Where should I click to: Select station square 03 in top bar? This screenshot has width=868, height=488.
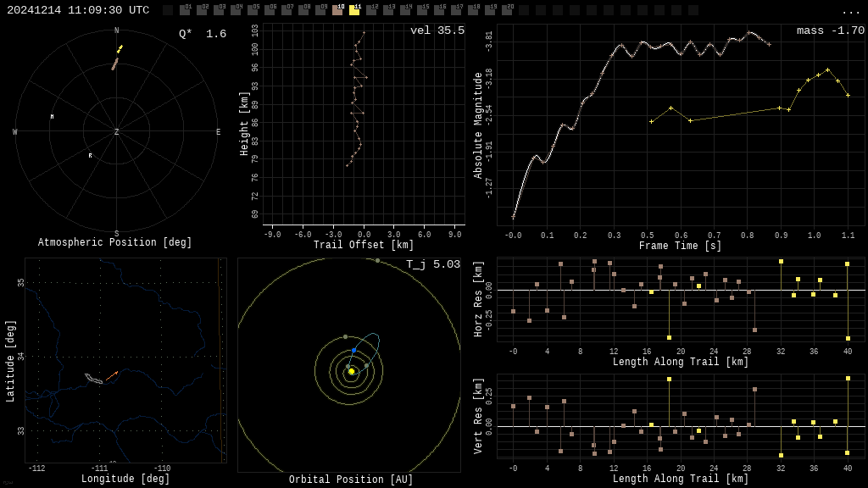[219, 10]
